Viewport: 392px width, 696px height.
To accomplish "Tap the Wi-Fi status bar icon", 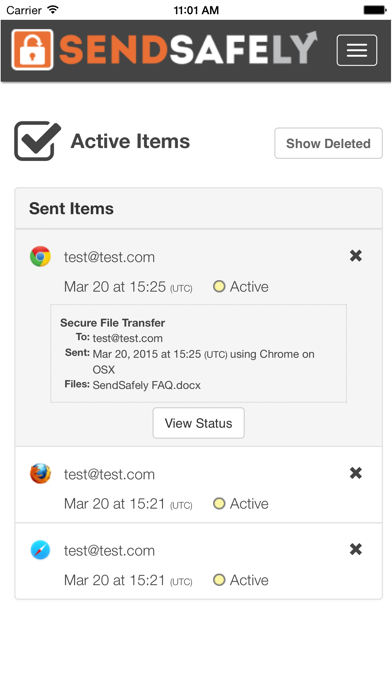I will 53,9.
